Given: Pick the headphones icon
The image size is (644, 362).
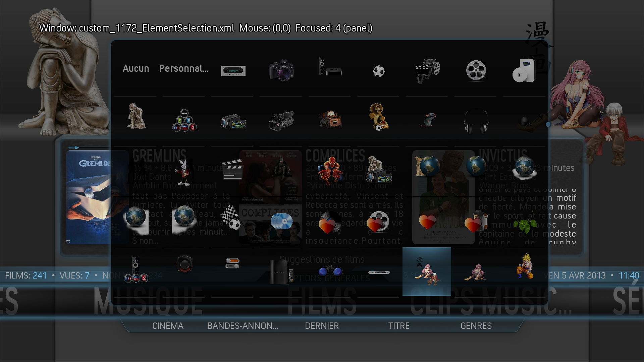Looking at the screenshot, I should [476, 121].
